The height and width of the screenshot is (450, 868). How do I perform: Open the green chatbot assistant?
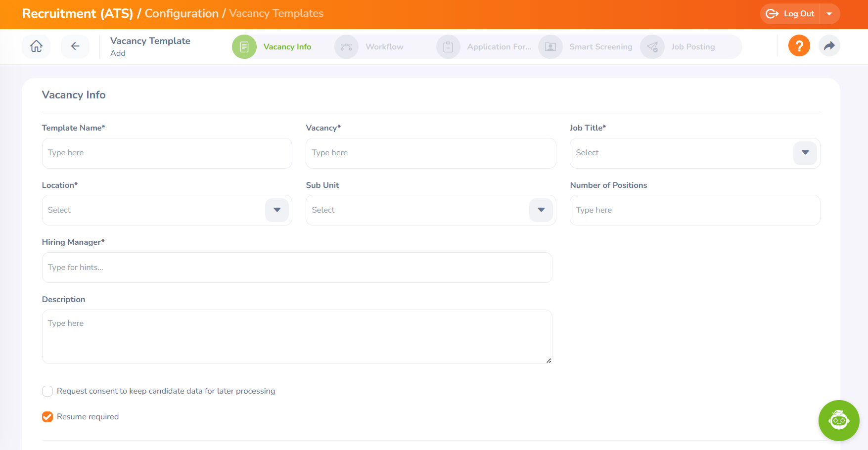[x=839, y=420]
